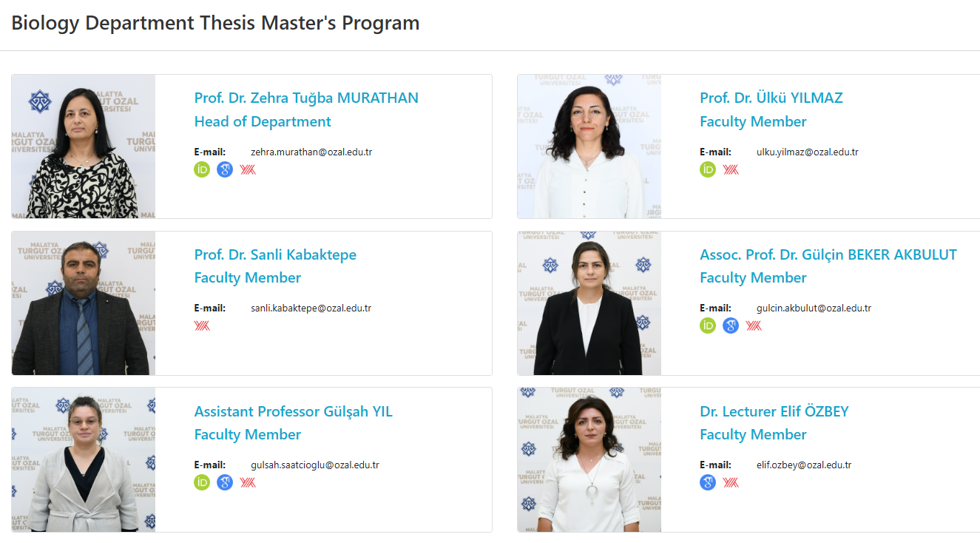Click the Prof. Dr. Sanli Kabaktepe name link
The height and width of the screenshot is (543, 980).
tap(275, 254)
